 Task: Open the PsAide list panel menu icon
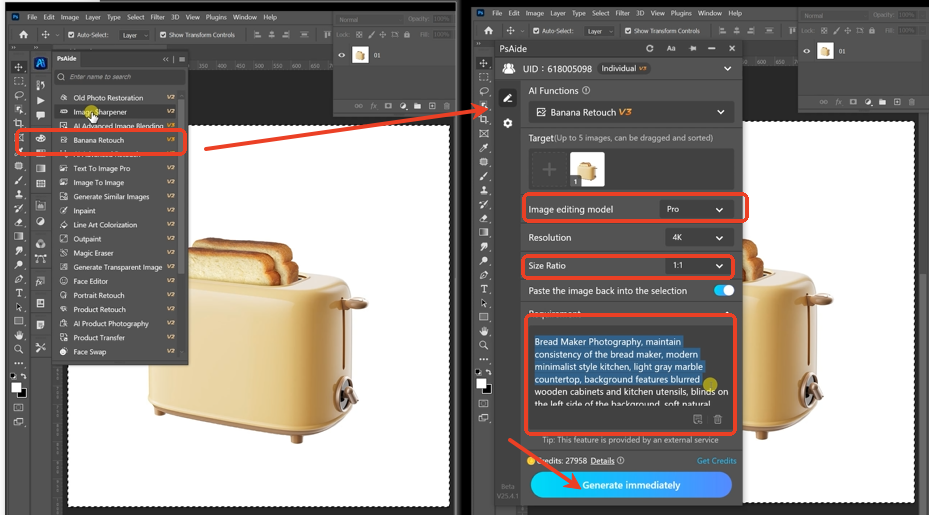click(182, 59)
